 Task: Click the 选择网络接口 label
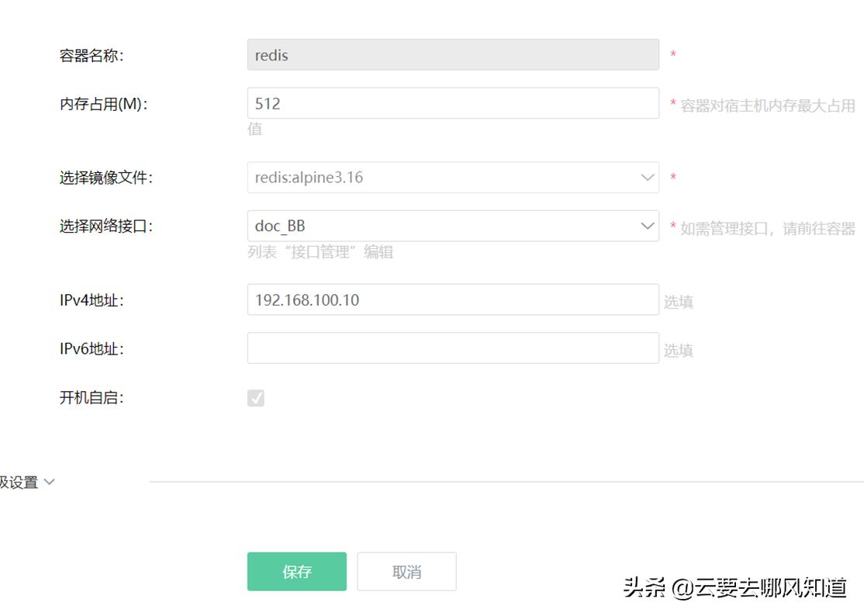[105, 227]
